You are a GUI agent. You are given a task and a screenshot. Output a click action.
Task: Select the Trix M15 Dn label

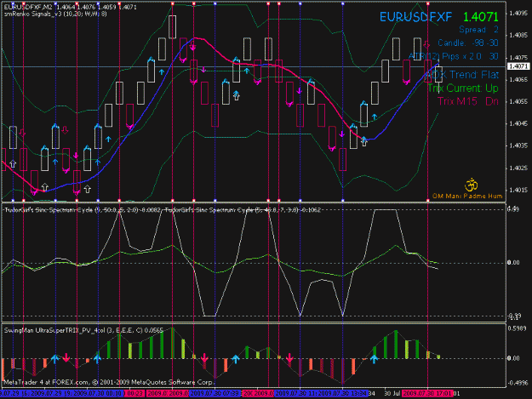coord(468,101)
